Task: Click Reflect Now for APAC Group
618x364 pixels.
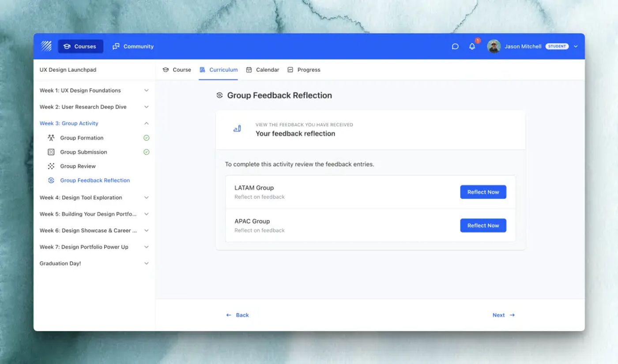Action: pyautogui.click(x=483, y=225)
